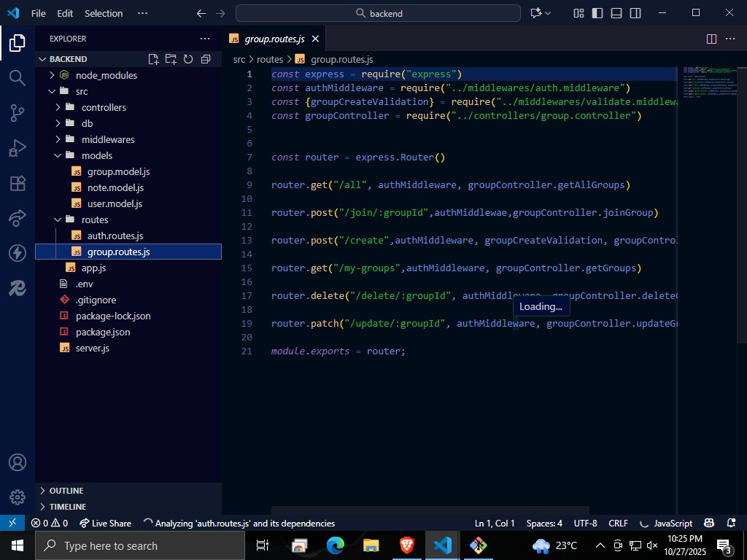Collapse all folders in Explorer

tap(205, 59)
